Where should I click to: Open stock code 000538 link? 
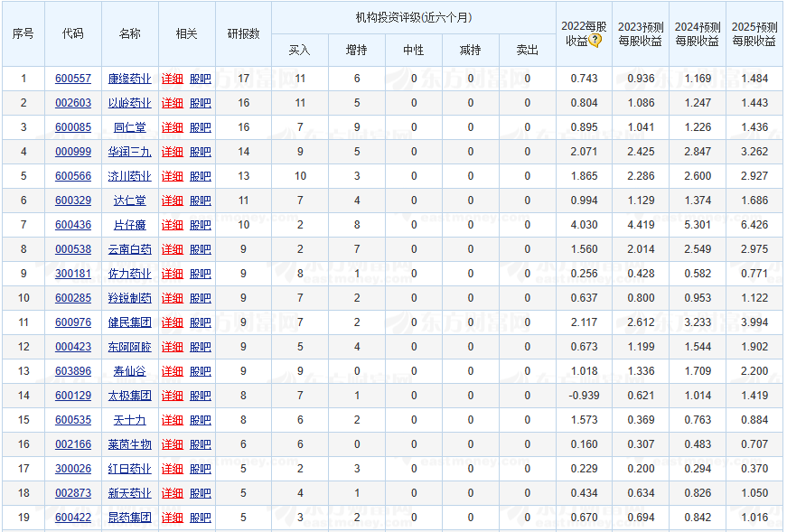tap(73, 249)
